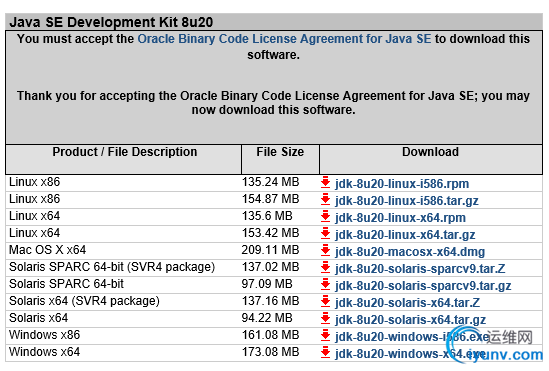This screenshot has width=549, height=371.
Task: Click the Thank you for accepting message
Action: pyautogui.click(x=273, y=103)
